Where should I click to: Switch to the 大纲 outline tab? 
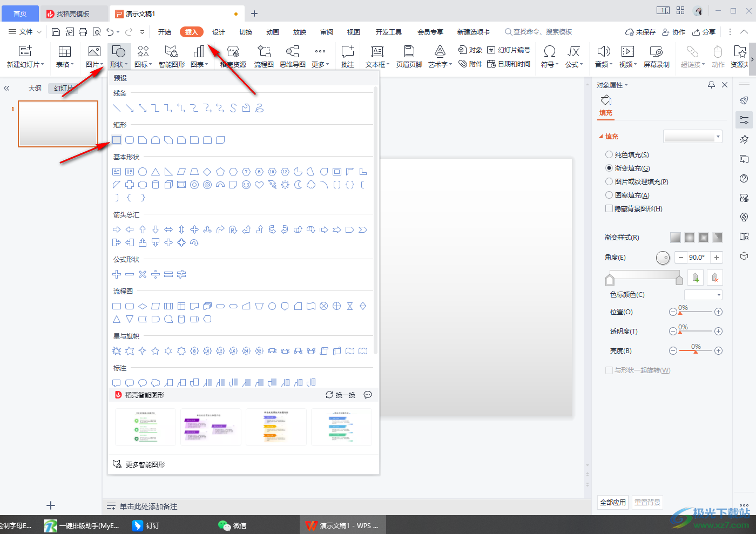(x=35, y=88)
